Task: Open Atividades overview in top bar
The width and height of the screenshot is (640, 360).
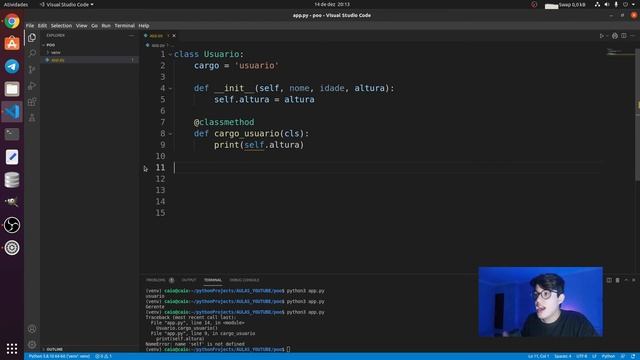Action: point(16,4)
